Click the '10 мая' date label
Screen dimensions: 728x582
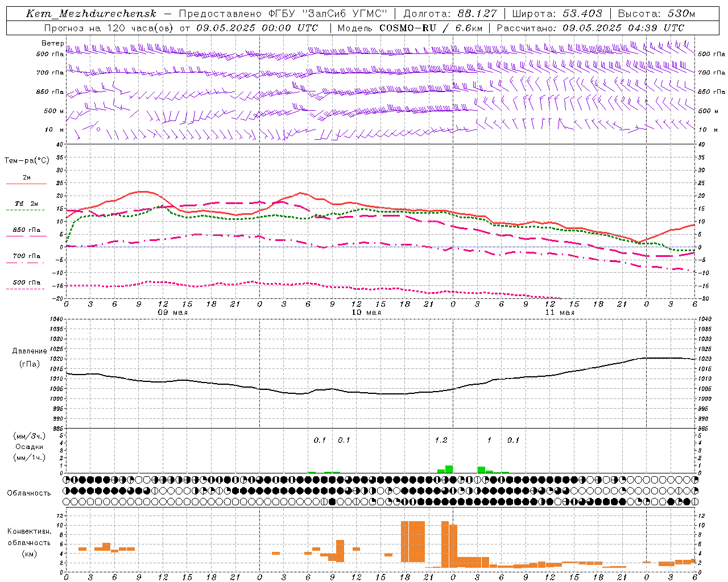(x=366, y=313)
